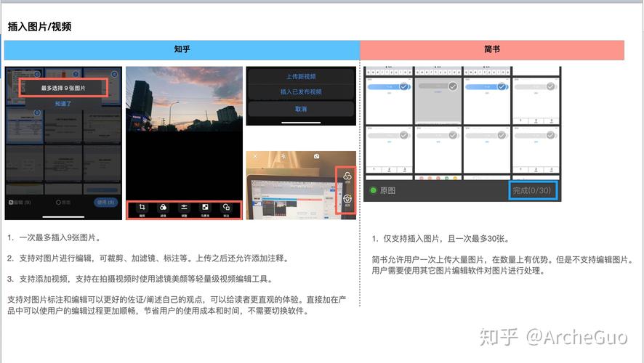The image size is (644, 363).
Task: Check the third second-row Jianshu thumbnail checkmark
Action: click(502, 135)
